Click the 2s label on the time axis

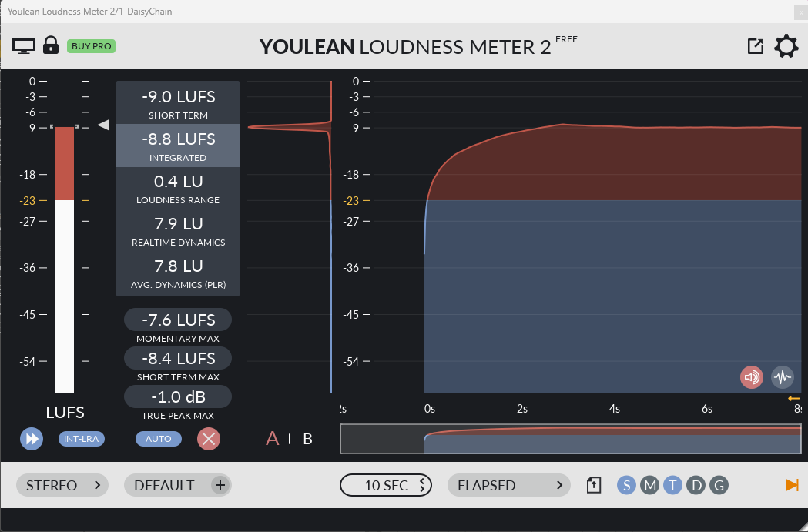[522, 409]
